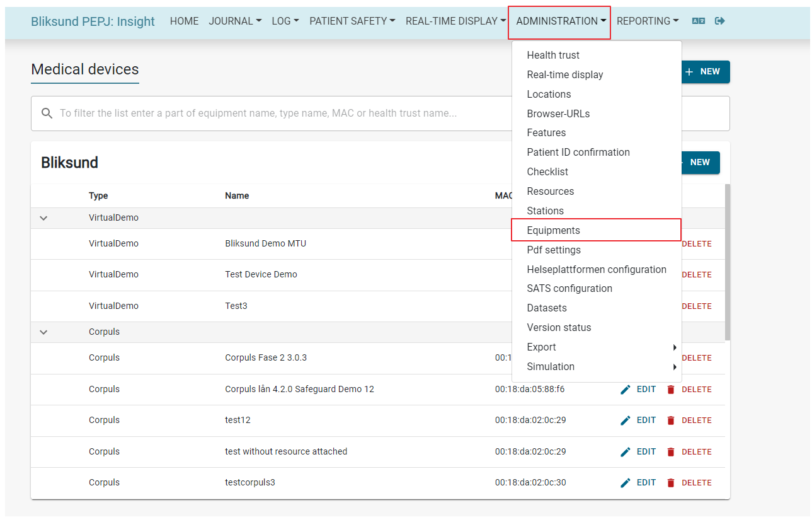Click the search magnifier icon
Screen dimensions: 812x522
(x=47, y=113)
